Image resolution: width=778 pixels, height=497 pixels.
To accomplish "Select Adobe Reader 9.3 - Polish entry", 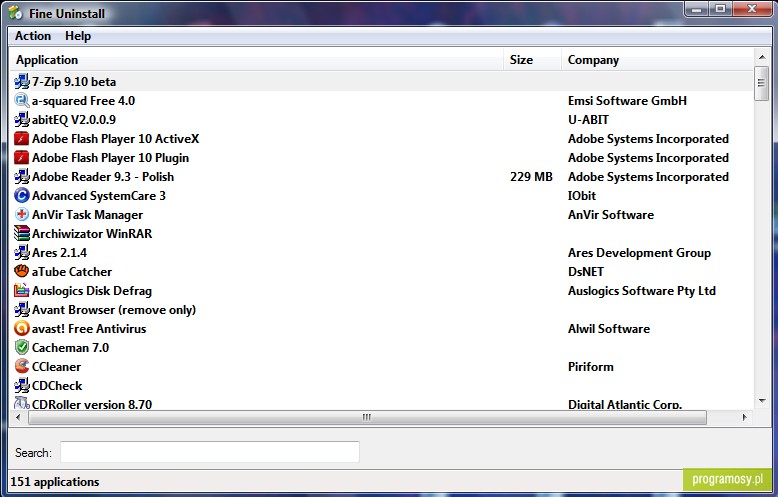I will pyautogui.click(x=382, y=177).
